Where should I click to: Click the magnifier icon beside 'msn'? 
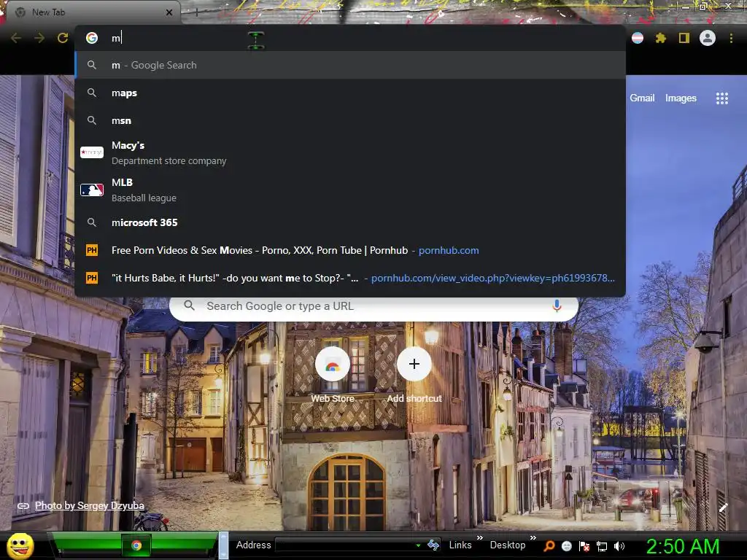pyautogui.click(x=92, y=120)
